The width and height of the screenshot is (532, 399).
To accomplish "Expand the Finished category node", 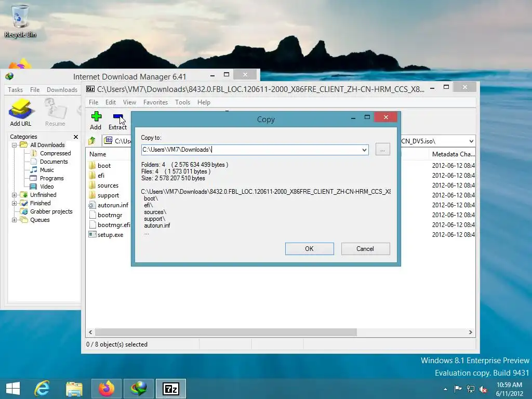I will 14,203.
